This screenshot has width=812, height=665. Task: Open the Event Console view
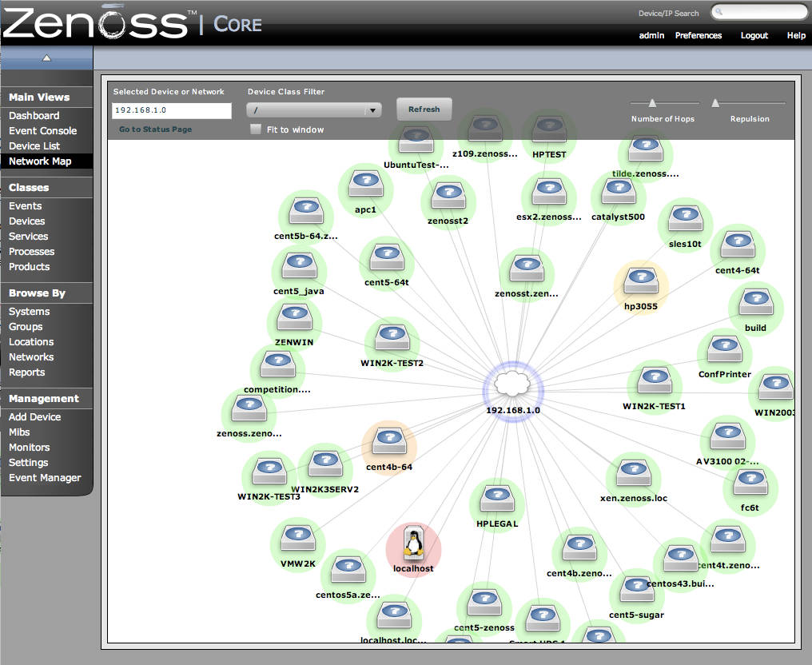[43, 131]
